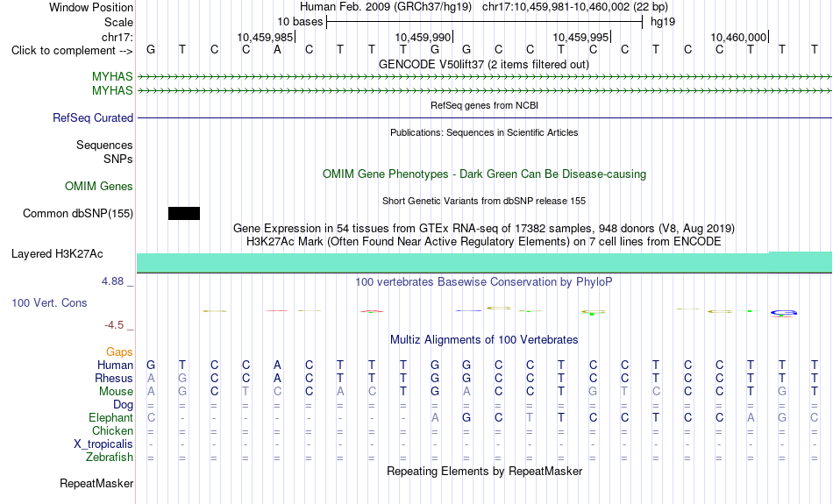Click 'Repeating Elements by RepeatMasker' title
The image size is (833, 504).
tap(485, 472)
